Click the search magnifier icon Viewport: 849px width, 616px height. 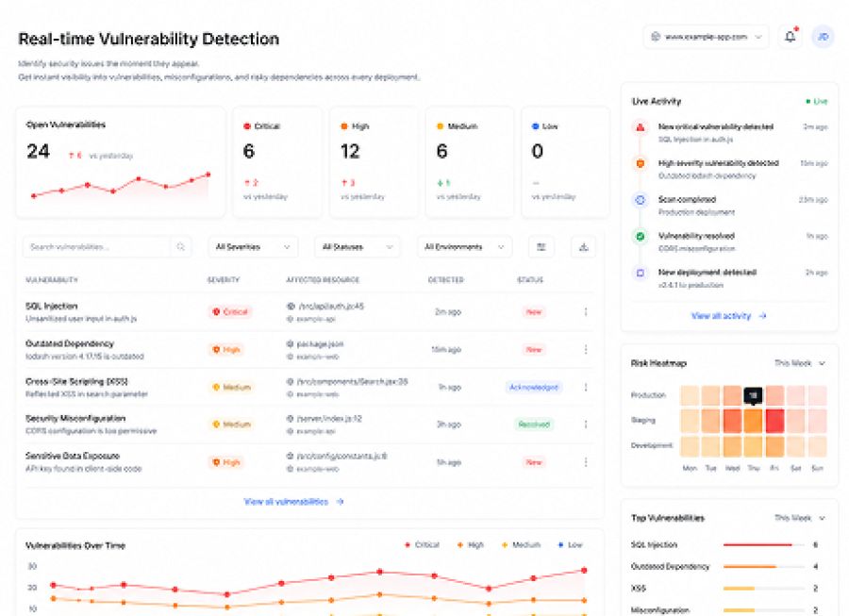(x=180, y=247)
